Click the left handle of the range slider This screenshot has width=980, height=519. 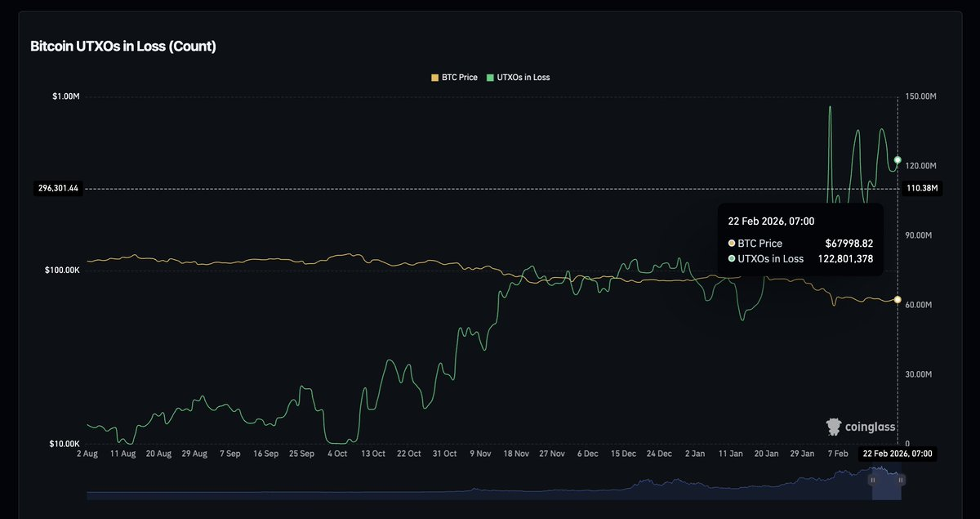(872, 481)
